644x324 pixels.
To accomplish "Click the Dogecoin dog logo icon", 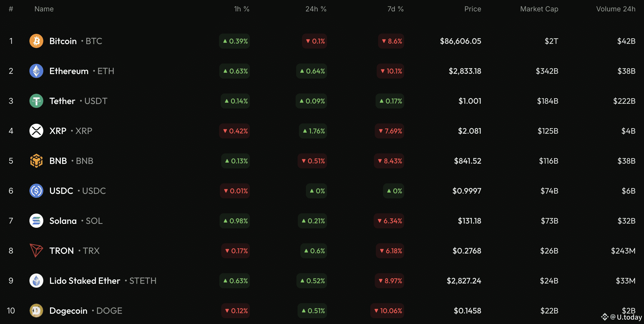I will (36, 311).
